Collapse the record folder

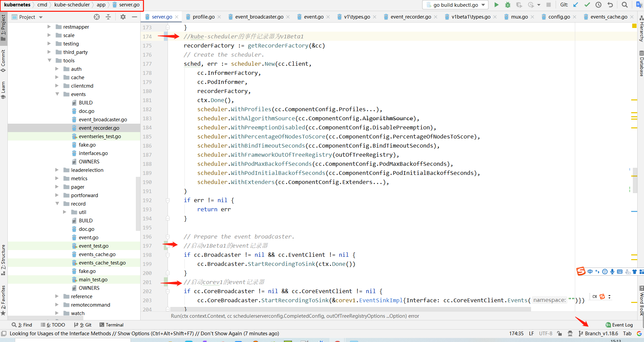point(57,204)
